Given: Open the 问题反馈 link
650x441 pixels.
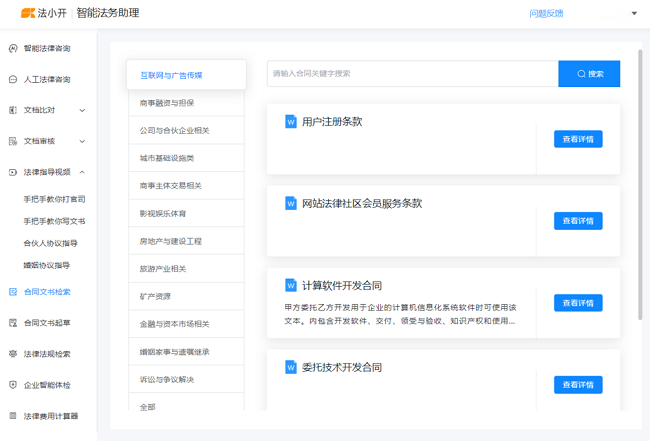Looking at the screenshot, I should tap(546, 14).
